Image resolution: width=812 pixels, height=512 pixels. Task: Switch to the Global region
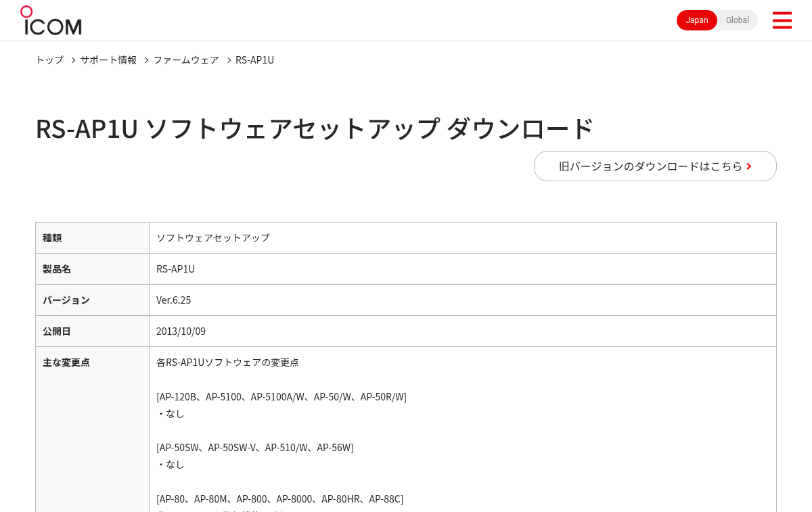(738, 20)
